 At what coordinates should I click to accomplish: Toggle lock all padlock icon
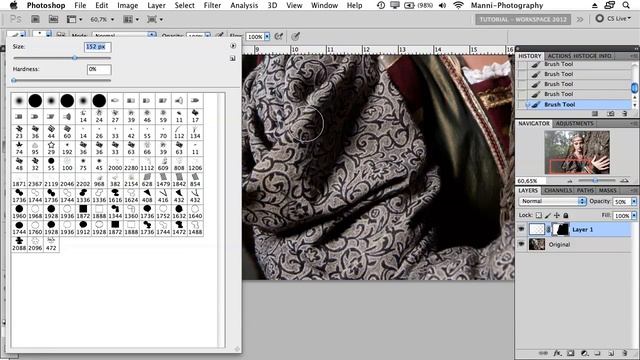click(566, 215)
